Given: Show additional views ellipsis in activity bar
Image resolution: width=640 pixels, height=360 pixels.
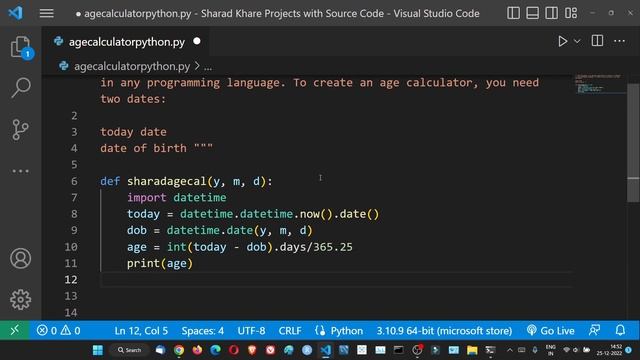Looking at the screenshot, I should point(20,171).
